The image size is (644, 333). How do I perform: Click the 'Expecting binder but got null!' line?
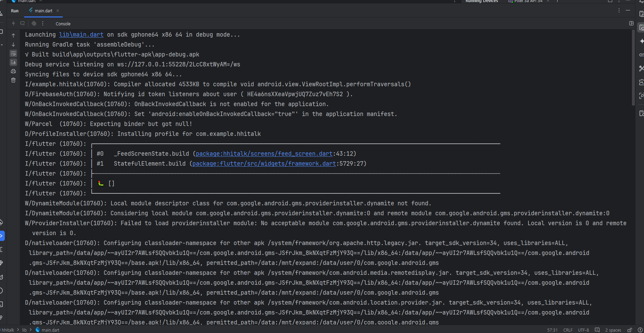click(108, 124)
